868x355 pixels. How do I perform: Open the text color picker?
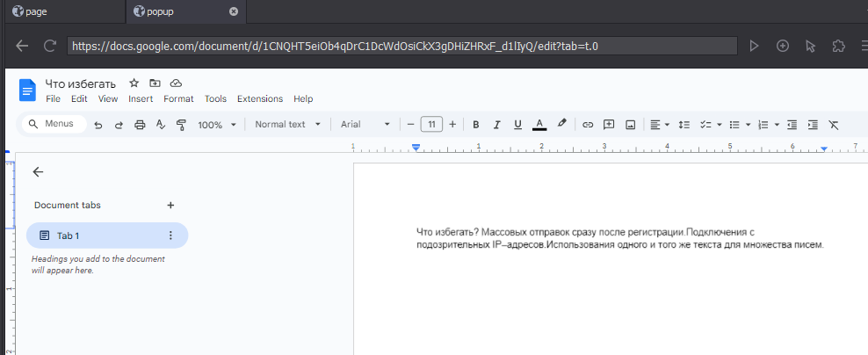click(539, 125)
